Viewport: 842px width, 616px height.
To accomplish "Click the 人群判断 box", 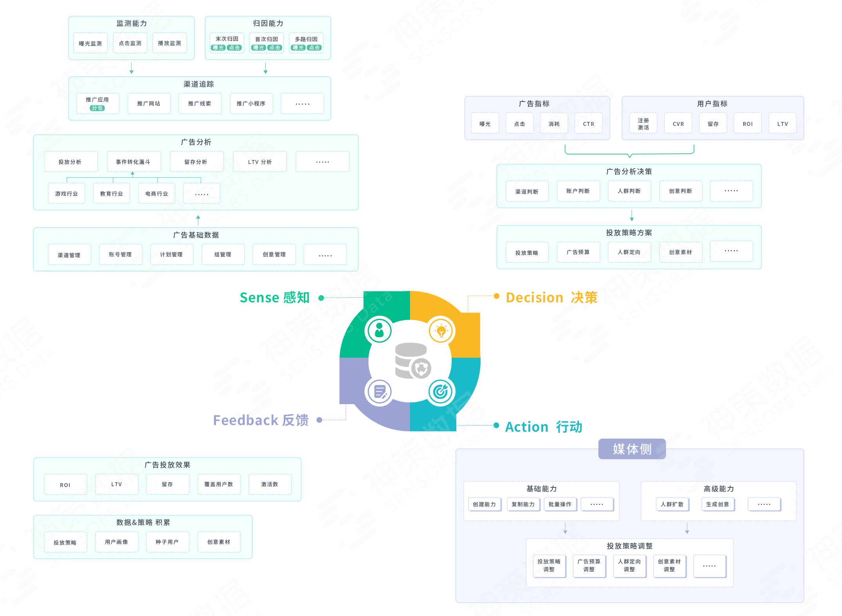I will pos(629,191).
